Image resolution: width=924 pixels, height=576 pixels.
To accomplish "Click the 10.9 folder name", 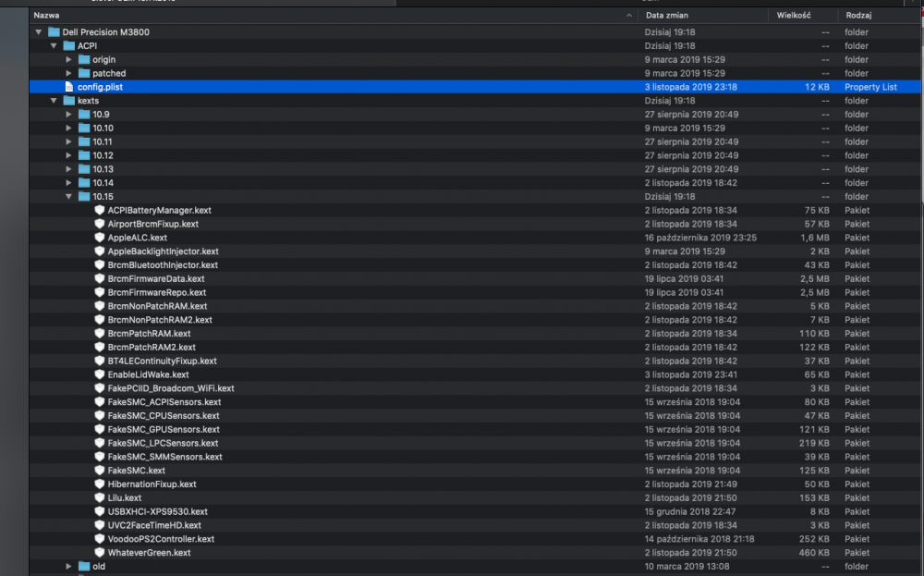I will 101,115.
